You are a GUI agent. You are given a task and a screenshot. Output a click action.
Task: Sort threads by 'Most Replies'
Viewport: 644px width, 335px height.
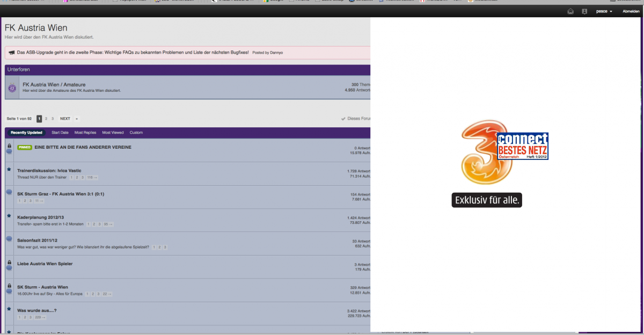pos(85,133)
